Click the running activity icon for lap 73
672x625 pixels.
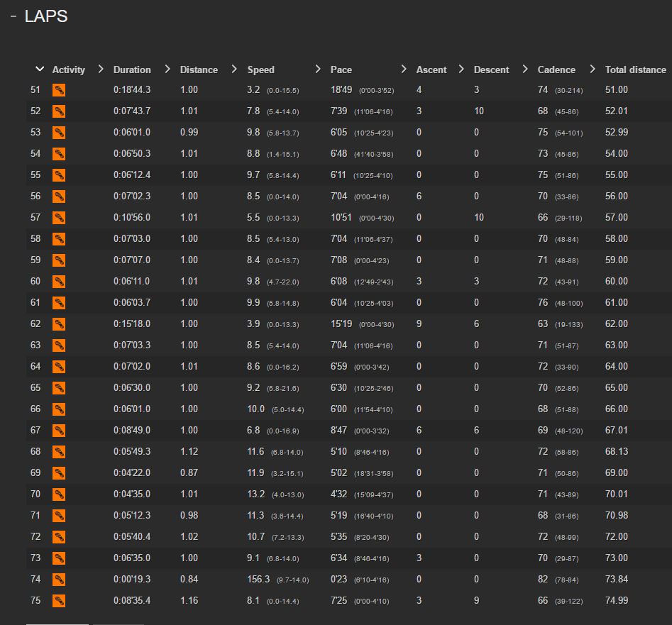(x=59, y=558)
